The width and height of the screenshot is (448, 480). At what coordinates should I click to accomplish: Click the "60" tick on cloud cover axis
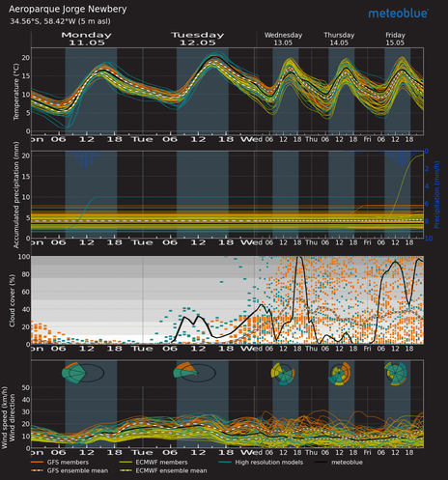pos(25,292)
